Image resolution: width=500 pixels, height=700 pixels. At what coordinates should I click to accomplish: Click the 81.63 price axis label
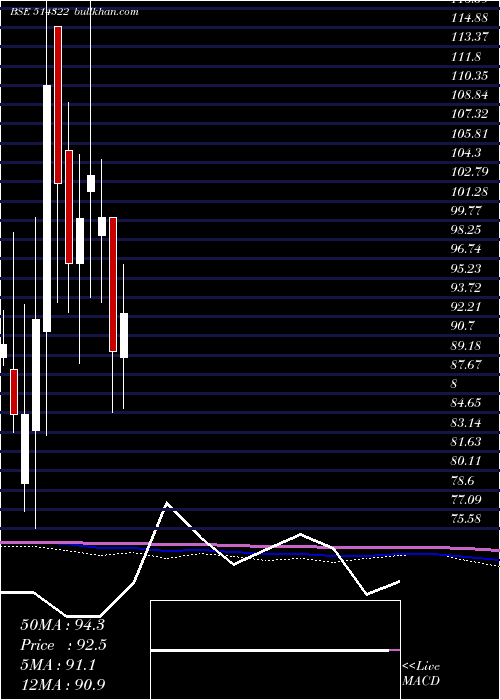click(x=466, y=442)
